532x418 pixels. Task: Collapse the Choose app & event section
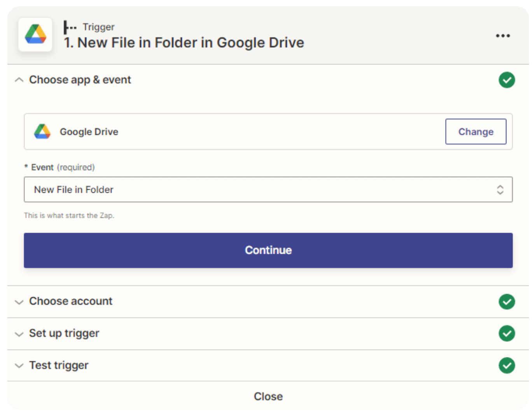tap(19, 80)
